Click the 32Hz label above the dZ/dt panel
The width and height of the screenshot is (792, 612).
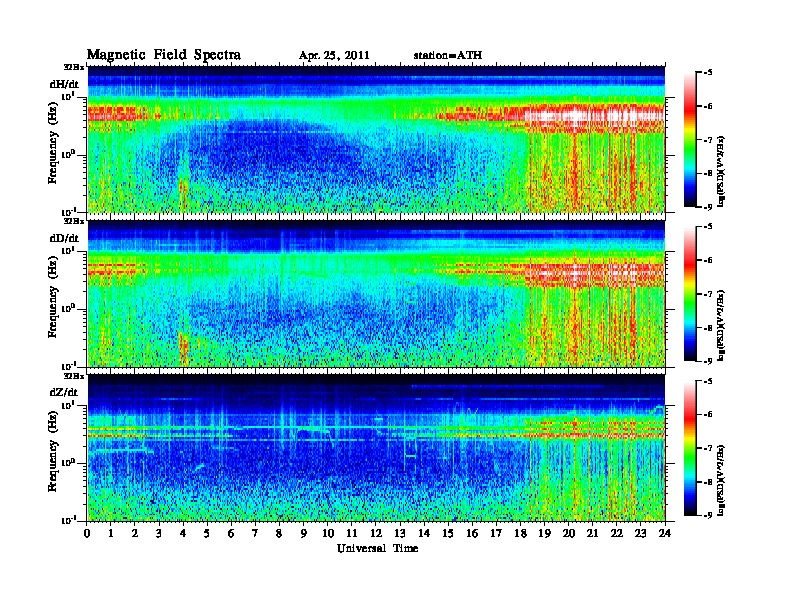tap(74, 376)
